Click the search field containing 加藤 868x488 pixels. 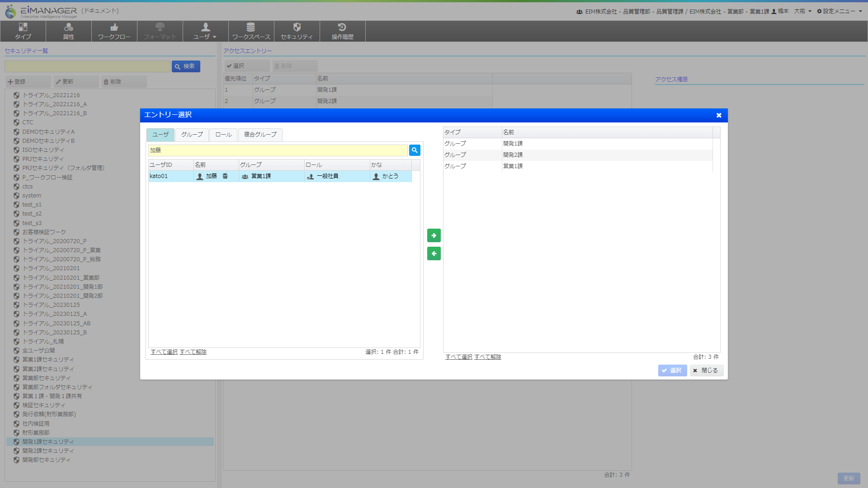278,150
